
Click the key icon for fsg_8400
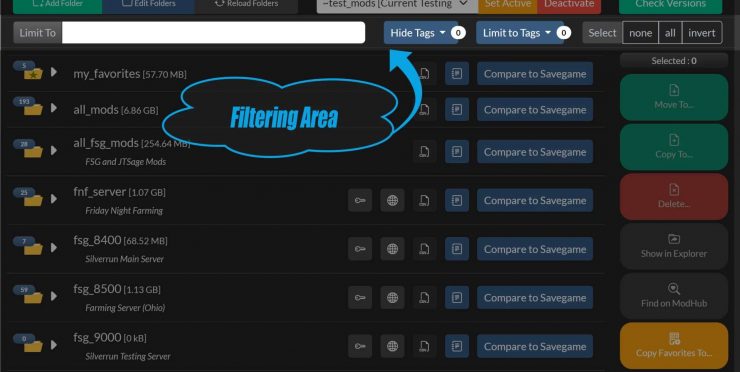[x=360, y=249]
